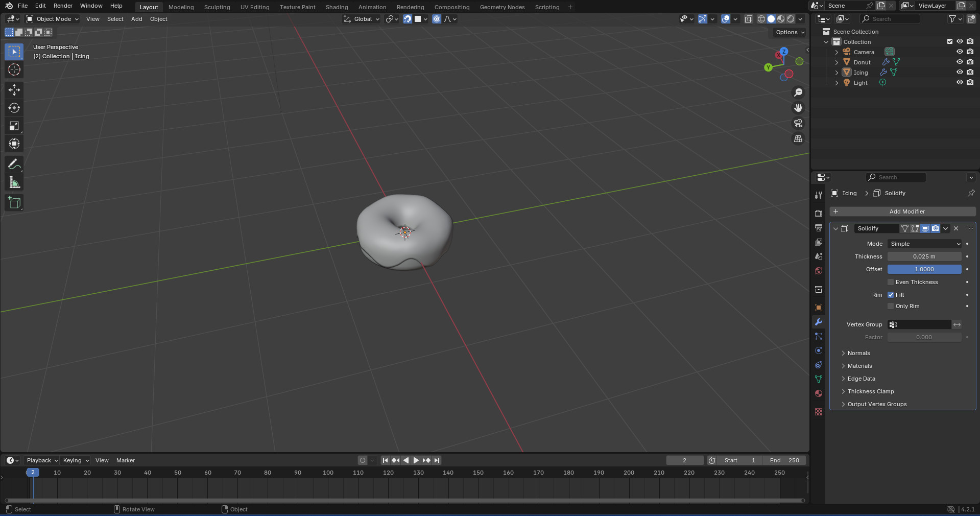Toggle Solidify modifier show in render
Image resolution: width=980 pixels, height=516 pixels.
point(935,228)
